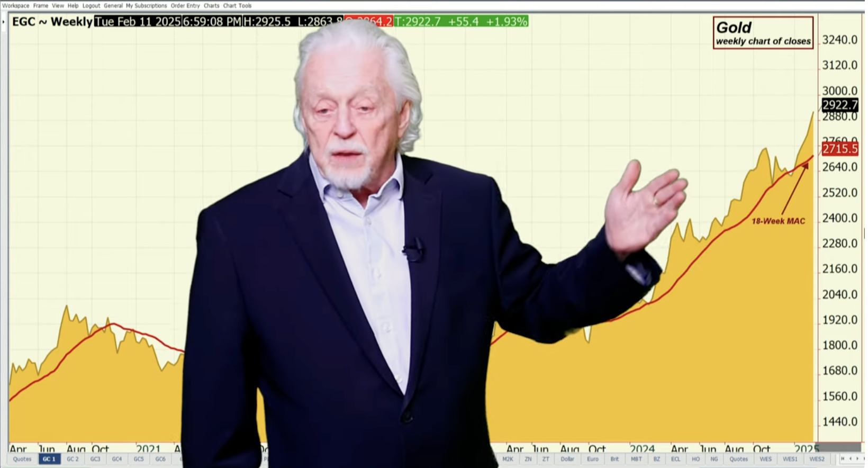Open the leftmost Quotes tab

22,459
